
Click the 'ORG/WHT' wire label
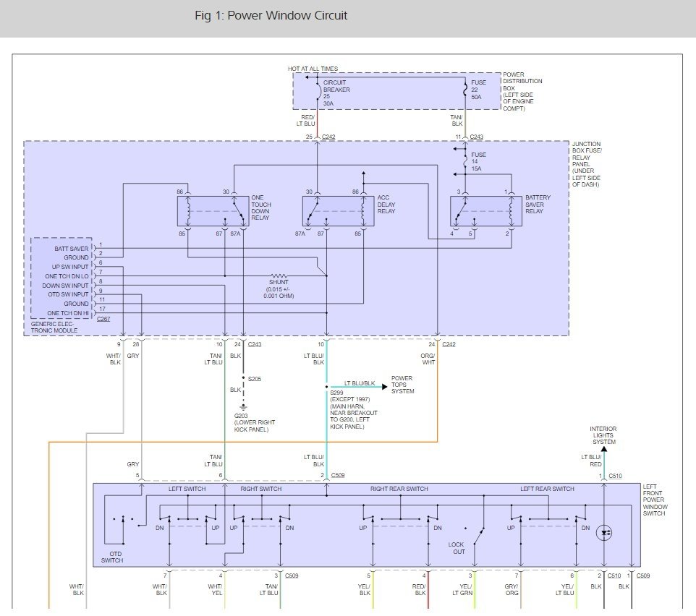428,359
